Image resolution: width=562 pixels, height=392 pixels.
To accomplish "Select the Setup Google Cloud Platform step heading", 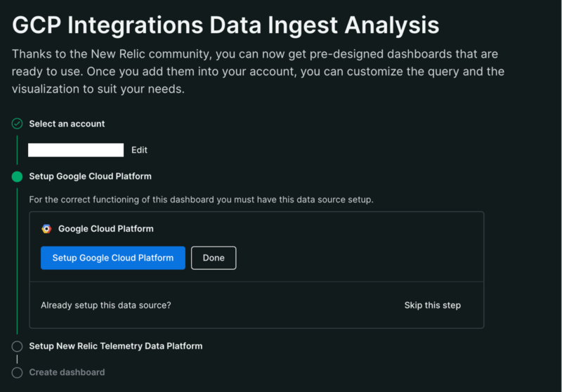I will click(91, 176).
